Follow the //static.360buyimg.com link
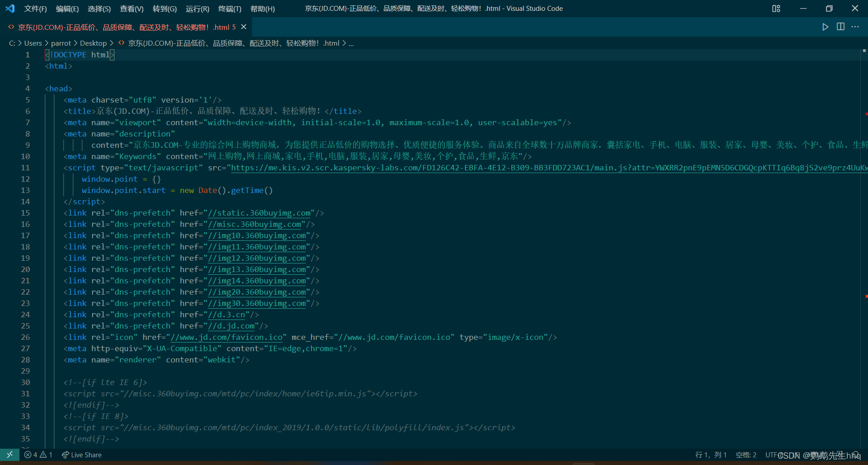868x465 pixels. [259, 213]
